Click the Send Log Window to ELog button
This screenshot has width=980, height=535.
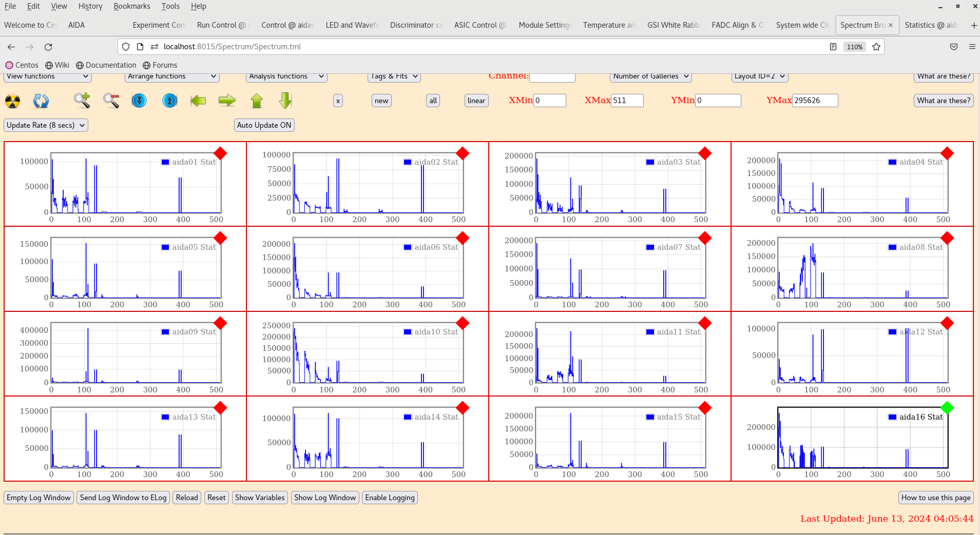click(123, 498)
